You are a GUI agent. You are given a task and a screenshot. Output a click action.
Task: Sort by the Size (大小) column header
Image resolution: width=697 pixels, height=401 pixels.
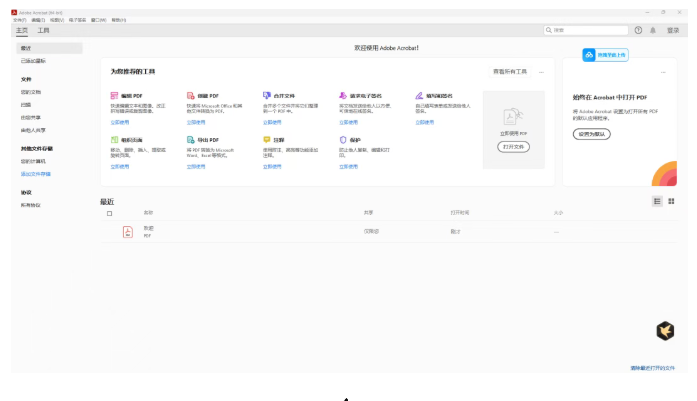click(x=558, y=213)
